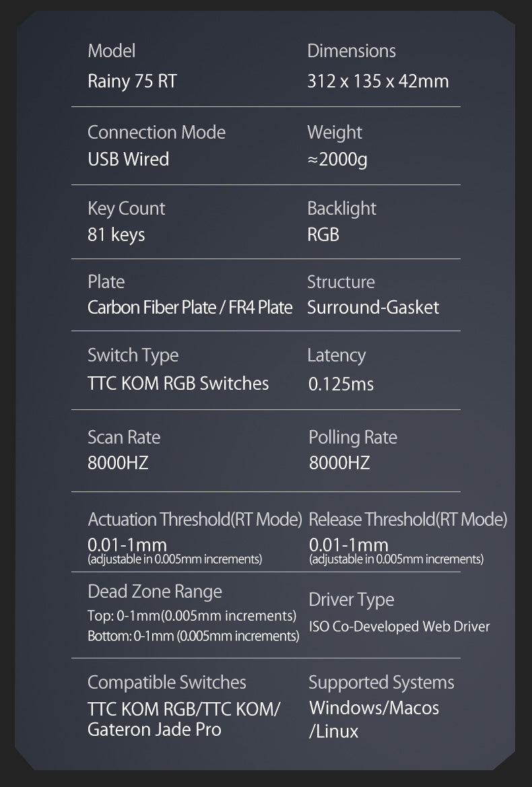Click the 0.125ms latency value
The height and width of the screenshot is (787, 532).
[341, 384]
